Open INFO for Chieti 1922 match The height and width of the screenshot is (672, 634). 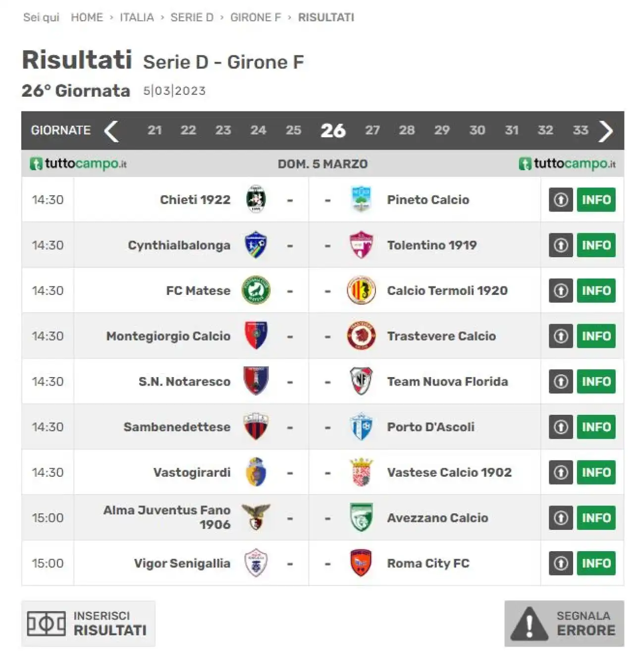point(596,200)
